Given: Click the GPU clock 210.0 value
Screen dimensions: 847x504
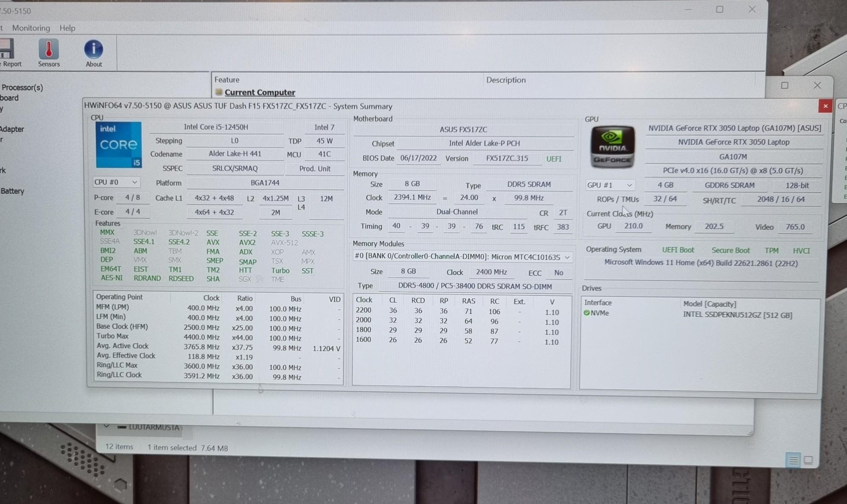Looking at the screenshot, I should click(x=633, y=226).
